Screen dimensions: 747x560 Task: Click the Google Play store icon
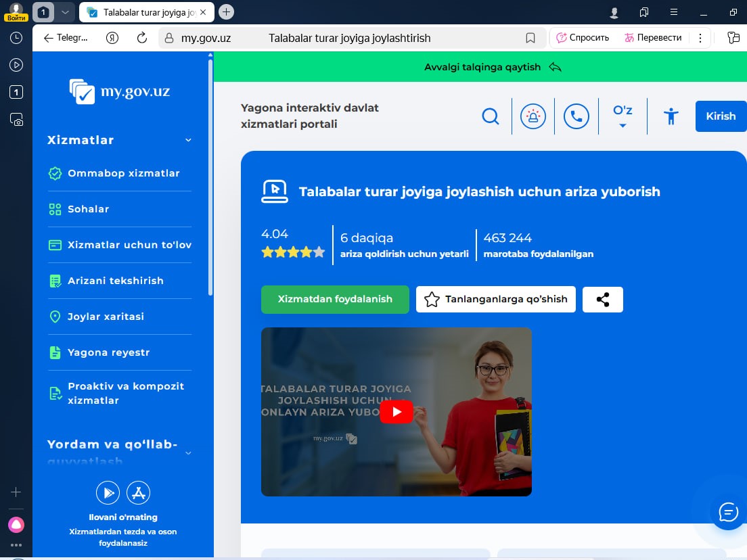click(108, 493)
